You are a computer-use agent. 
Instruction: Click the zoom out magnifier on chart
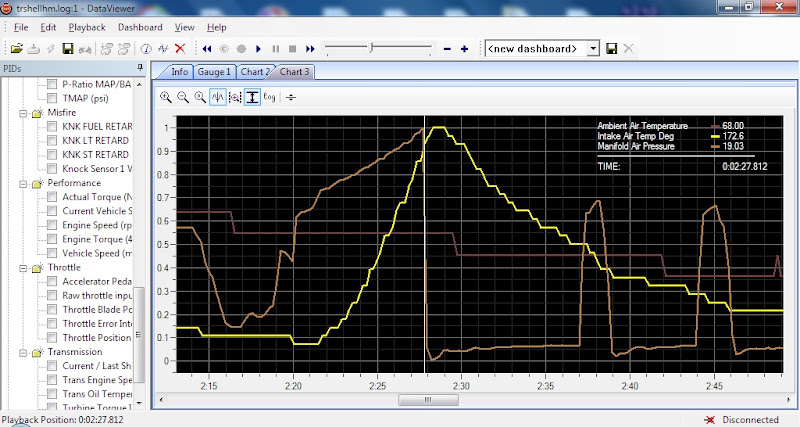click(183, 97)
